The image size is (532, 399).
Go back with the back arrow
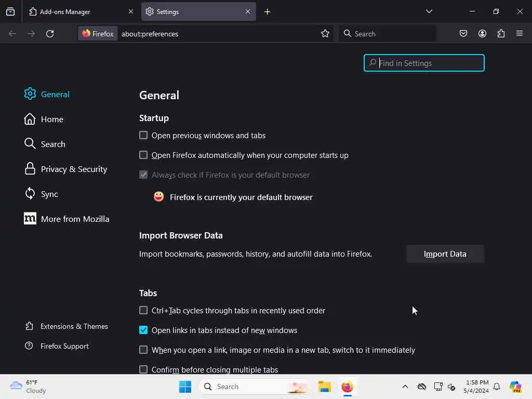[x=12, y=34]
